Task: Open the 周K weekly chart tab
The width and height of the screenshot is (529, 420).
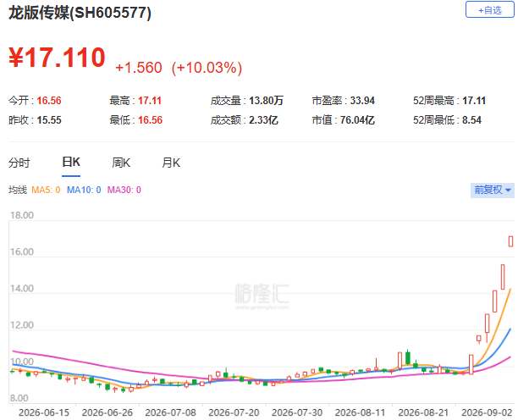Action: pyautogui.click(x=121, y=163)
